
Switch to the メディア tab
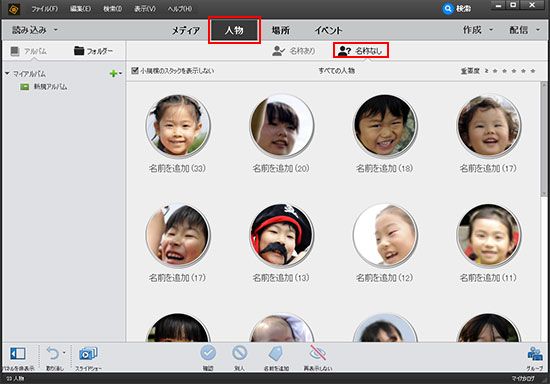coord(186,31)
